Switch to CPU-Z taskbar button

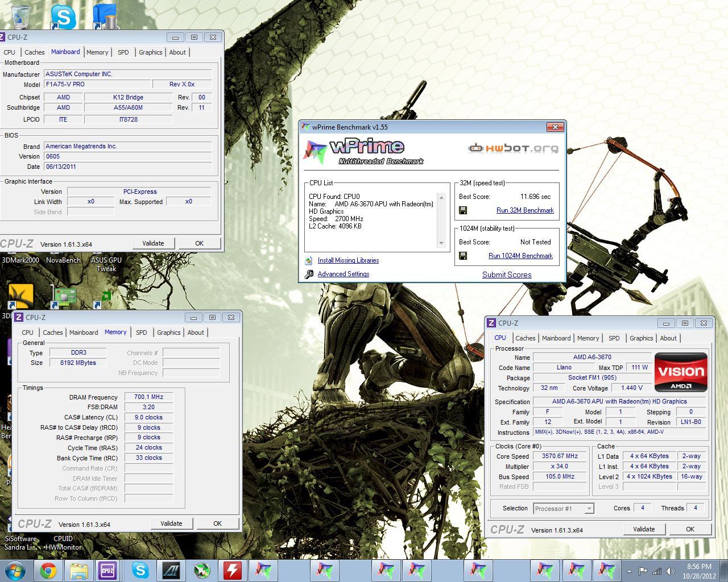tap(107, 570)
